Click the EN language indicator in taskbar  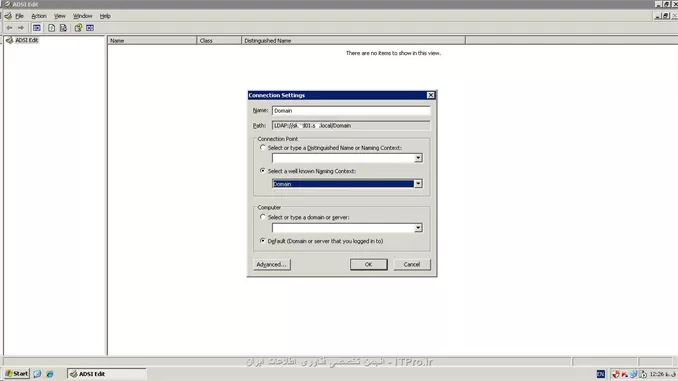(x=601, y=374)
